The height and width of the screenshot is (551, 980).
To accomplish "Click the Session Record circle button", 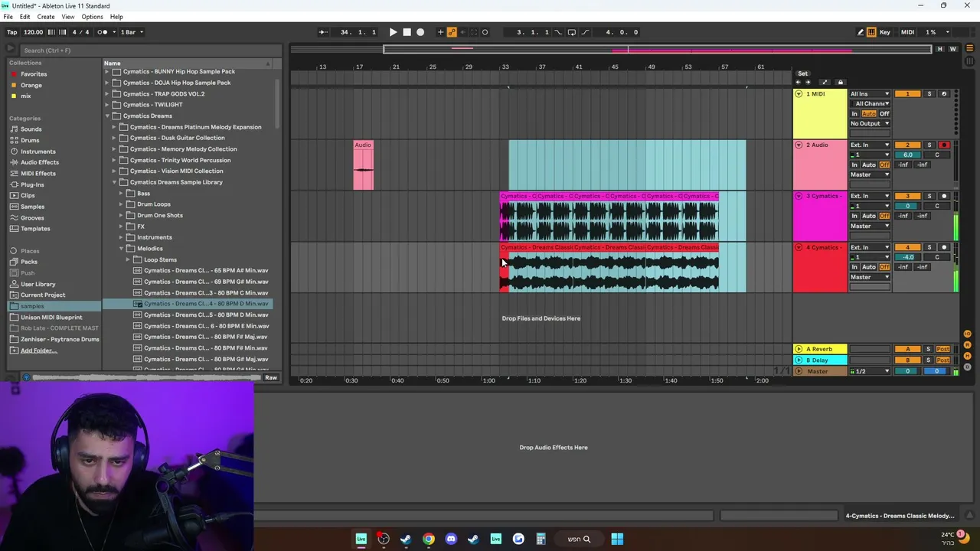I will tap(485, 32).
